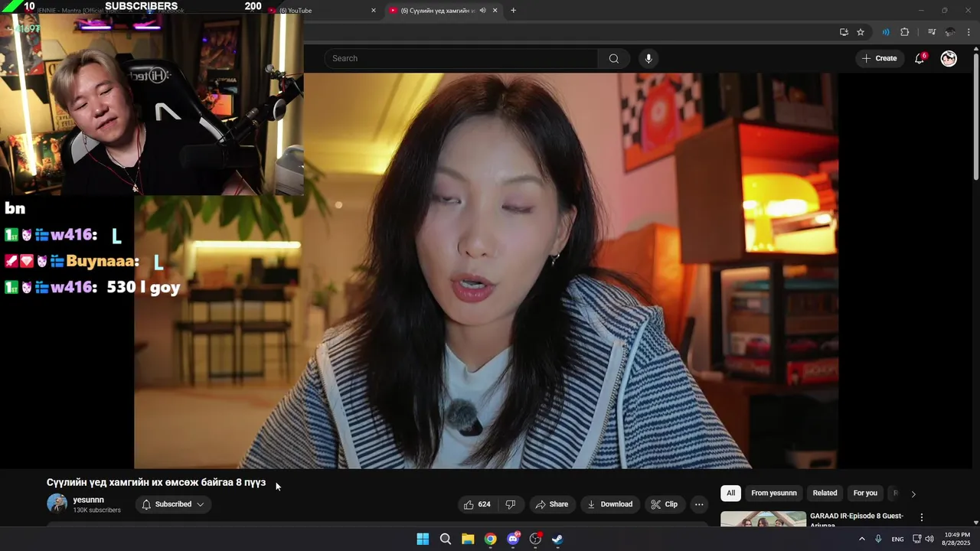
Task: Activate voice search microphone icon
Action: pyautogui.click(x=648, y=58)
